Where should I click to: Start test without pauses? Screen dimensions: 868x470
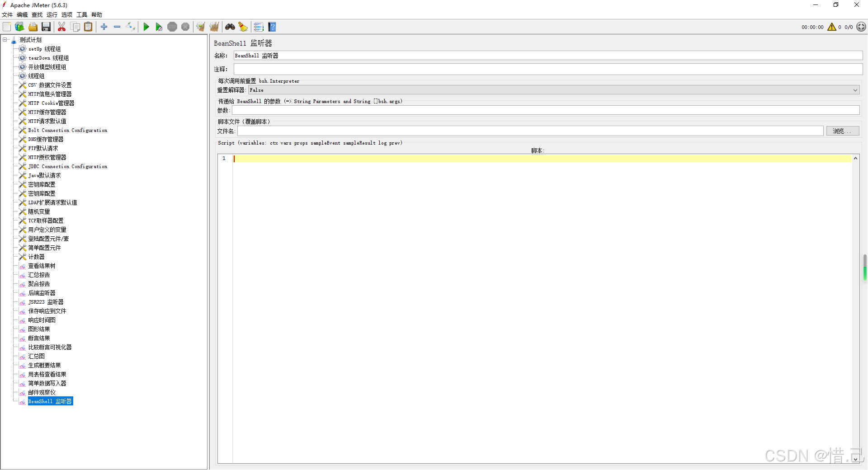pos(159,27)
